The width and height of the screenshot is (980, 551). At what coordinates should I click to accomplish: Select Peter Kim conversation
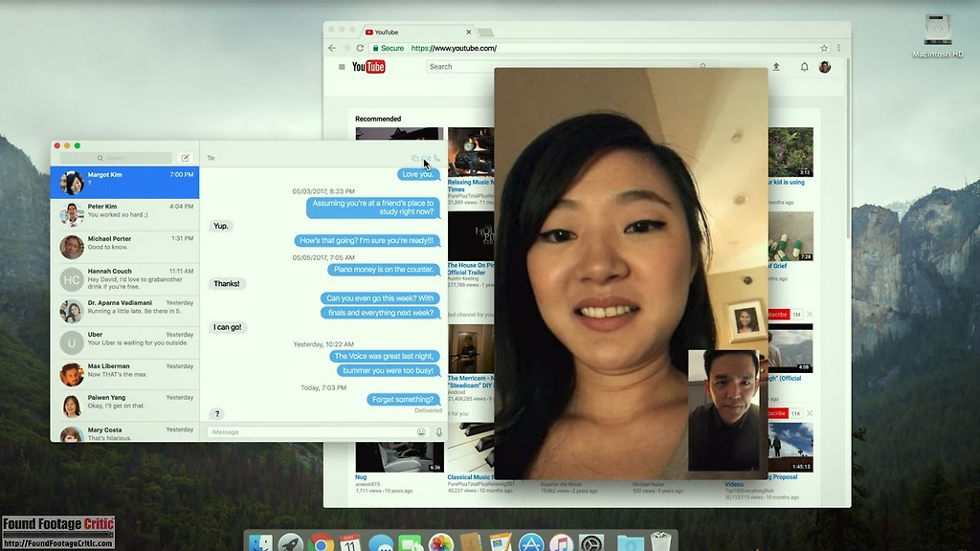click(125, 215)
